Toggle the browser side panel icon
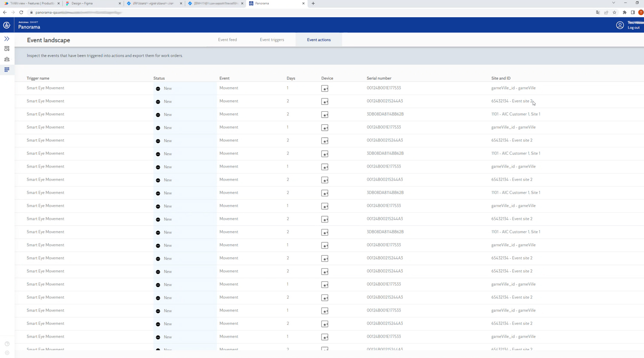 (633, 12)
